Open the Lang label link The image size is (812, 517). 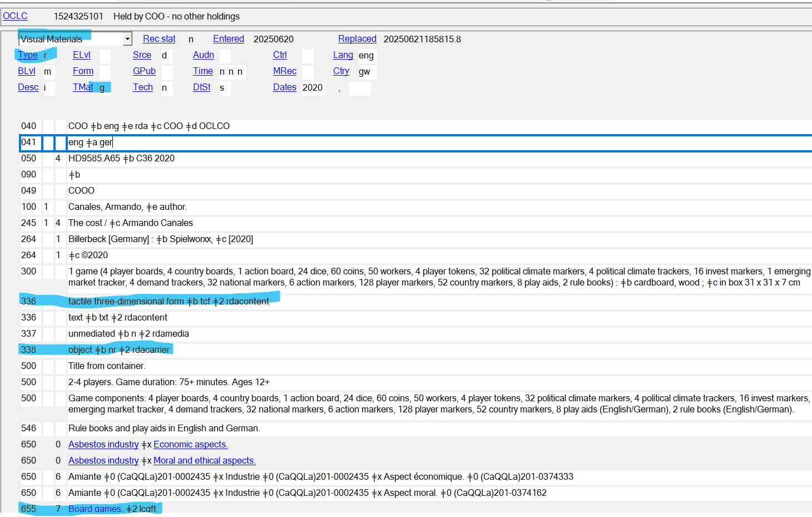click(x=343, y=55)
